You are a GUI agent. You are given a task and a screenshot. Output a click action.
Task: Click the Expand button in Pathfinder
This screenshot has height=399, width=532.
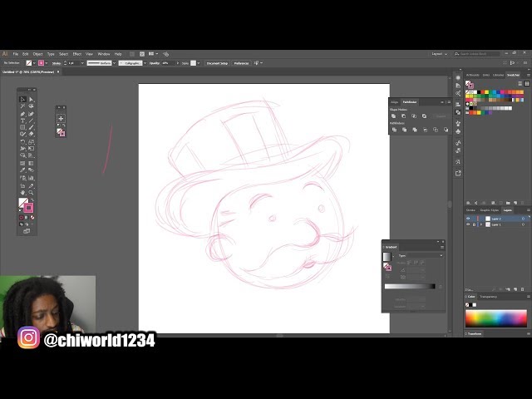point(441,116)
